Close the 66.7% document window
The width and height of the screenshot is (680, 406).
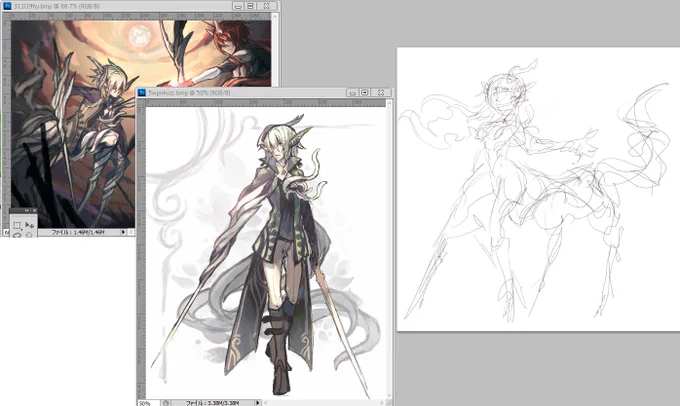pyautogui.click(x=266, y=6)
